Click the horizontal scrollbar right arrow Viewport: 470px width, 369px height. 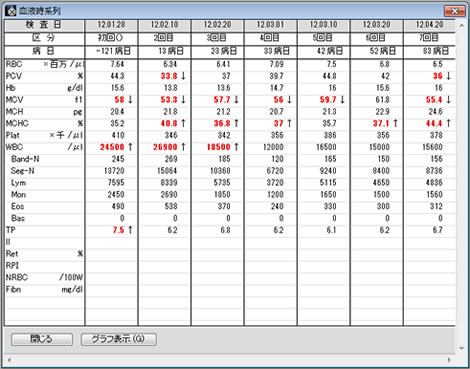click(x=449, y=360)
